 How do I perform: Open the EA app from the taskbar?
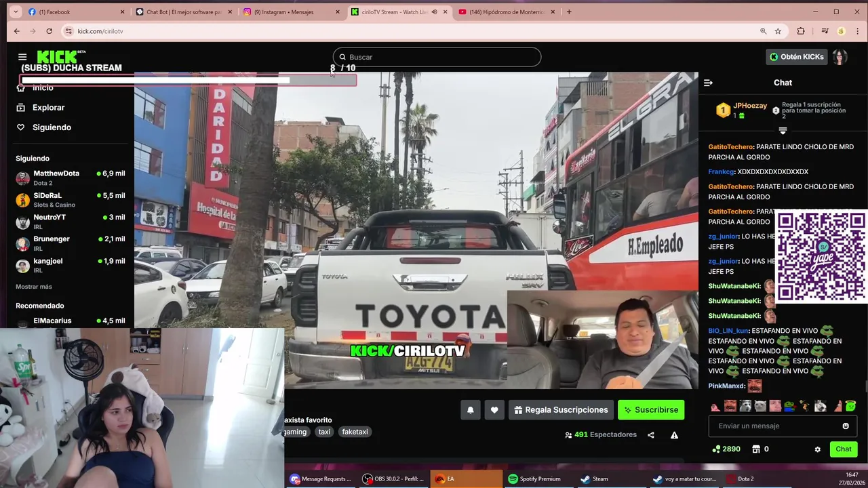click(467, 479)
